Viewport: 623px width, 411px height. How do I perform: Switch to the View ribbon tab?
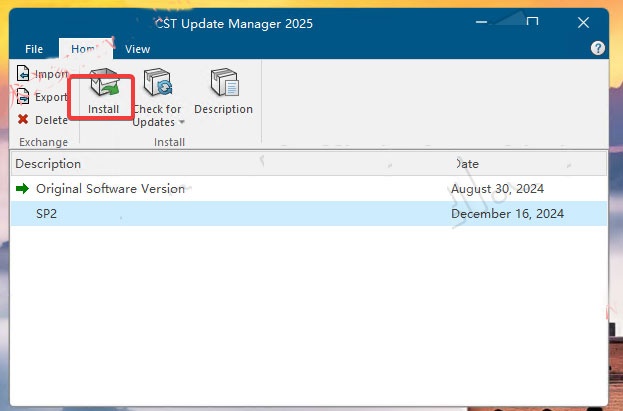pos(137,49)
